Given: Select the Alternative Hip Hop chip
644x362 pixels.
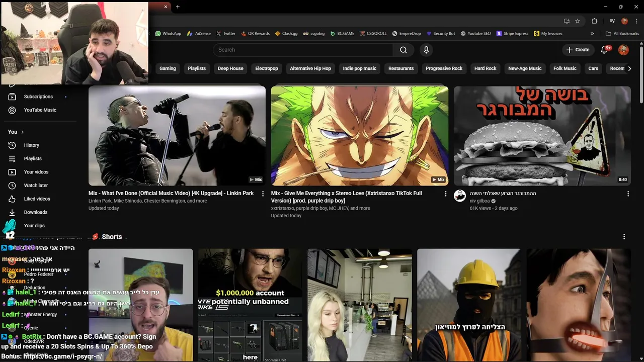Looking at the screenshot, I should tap(310, 68).
